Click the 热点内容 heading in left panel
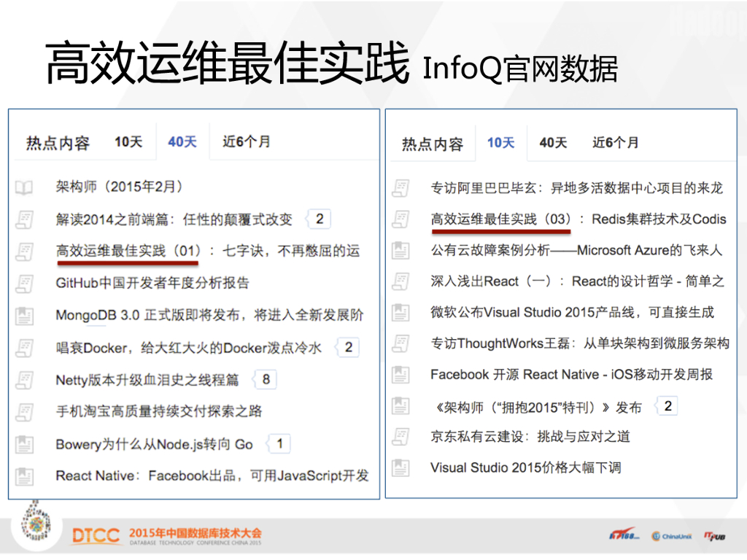The width and height of the screenshot is (747, 560). [x=58, y=144]
